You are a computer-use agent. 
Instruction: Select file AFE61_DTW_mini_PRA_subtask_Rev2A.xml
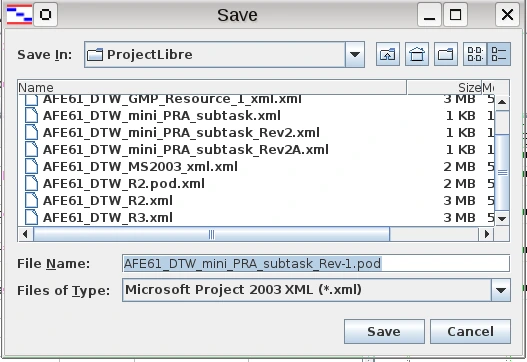pyautogui.click(x=186, y=150)
